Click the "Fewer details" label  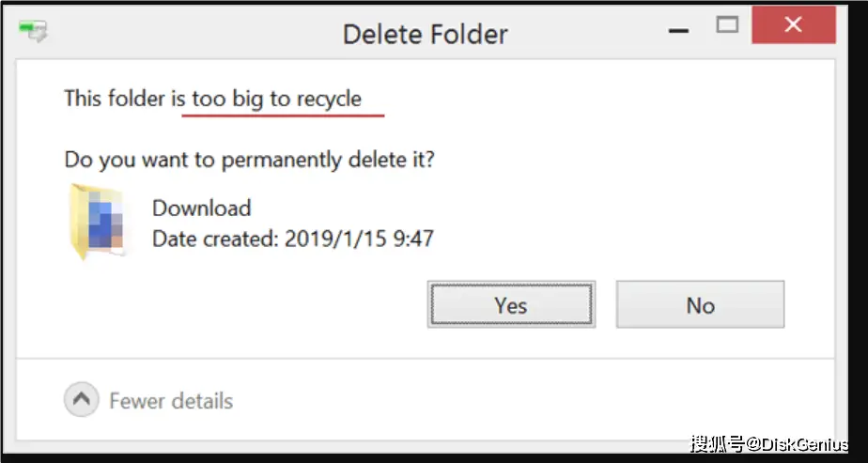click(171, 402)
